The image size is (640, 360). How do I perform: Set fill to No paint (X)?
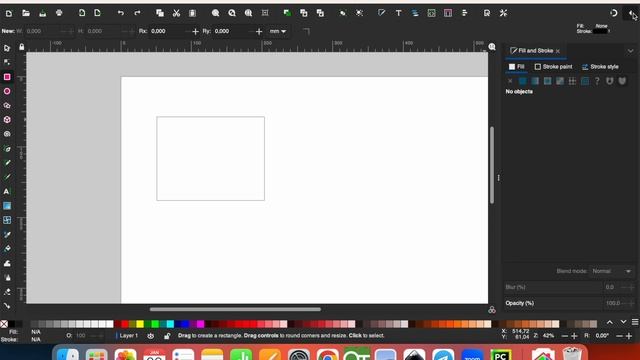click(510, 81)
